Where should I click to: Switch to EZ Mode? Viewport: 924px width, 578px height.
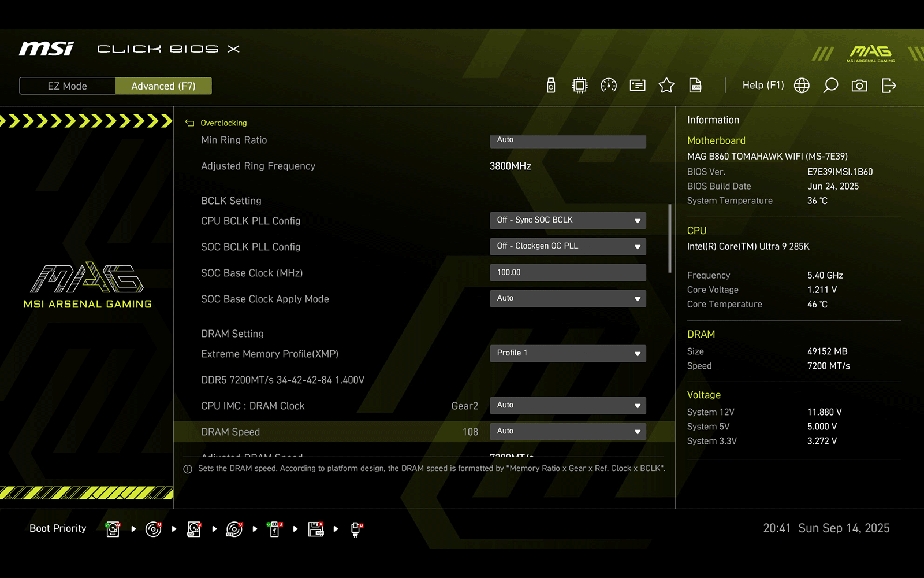[x=68, y=86]
